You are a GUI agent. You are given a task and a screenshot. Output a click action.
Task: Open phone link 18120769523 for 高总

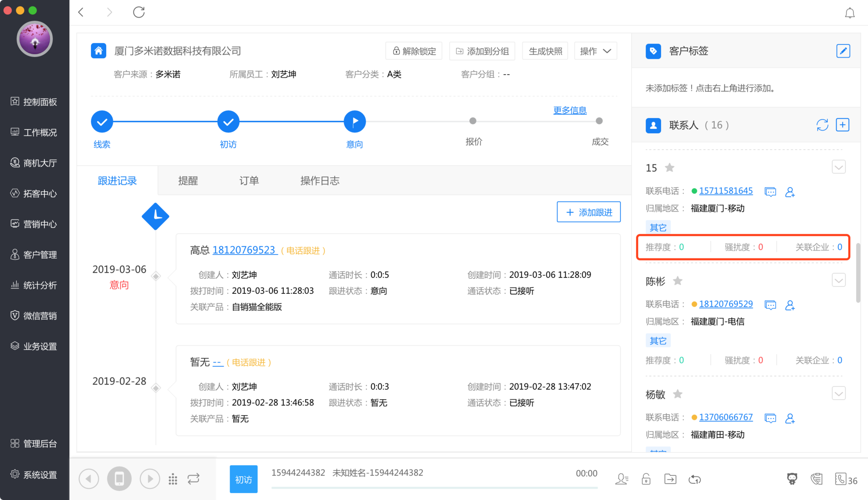(244, 250)
